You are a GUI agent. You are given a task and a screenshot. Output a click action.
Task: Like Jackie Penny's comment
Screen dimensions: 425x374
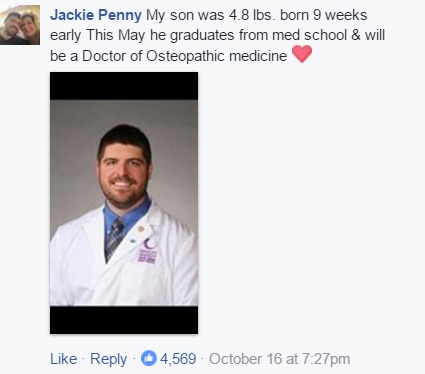(x=63, y=359)
